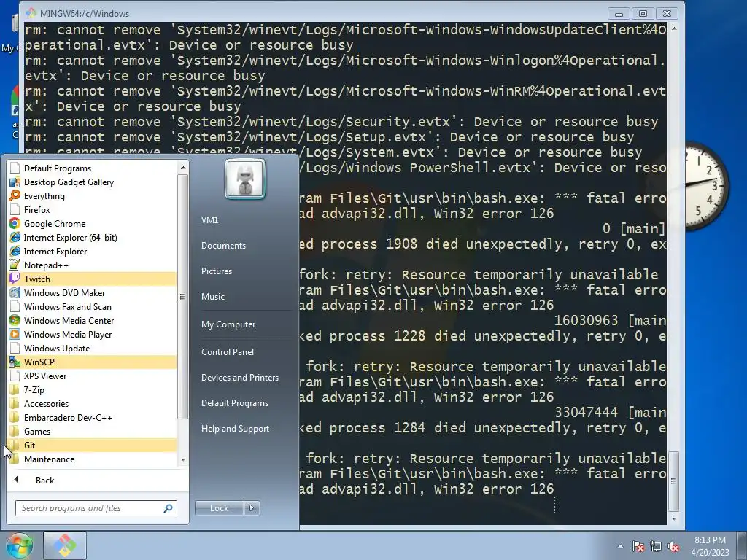Open the Everything search app icon

tap(15, 195)
